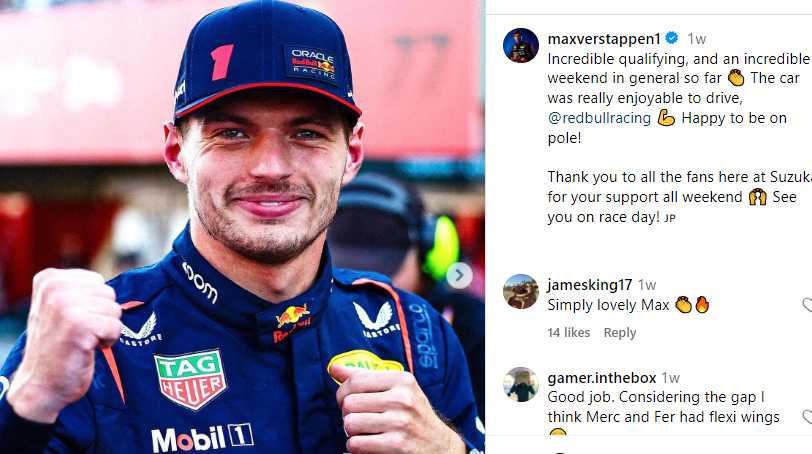Click the post's 1w timestamp
The height and width of the screenshot is (454, 812).
click(x=697, y=39)
